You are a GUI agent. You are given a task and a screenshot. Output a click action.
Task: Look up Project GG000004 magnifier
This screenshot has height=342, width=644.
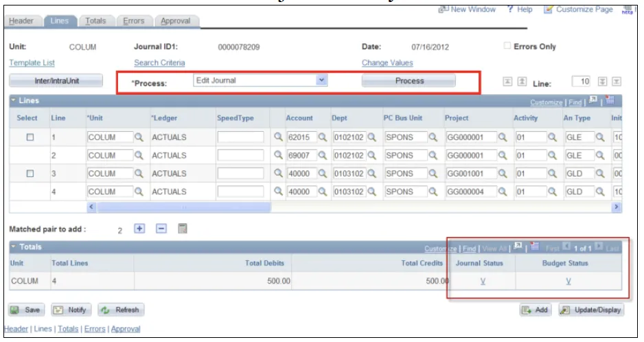pyautogui.click(x=503, y=192)
